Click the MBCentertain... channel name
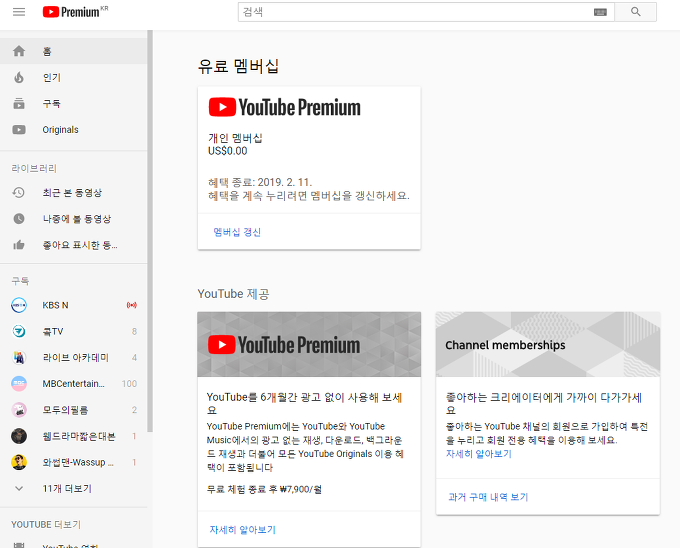This screenshot has height=548, width=680. 73,384
